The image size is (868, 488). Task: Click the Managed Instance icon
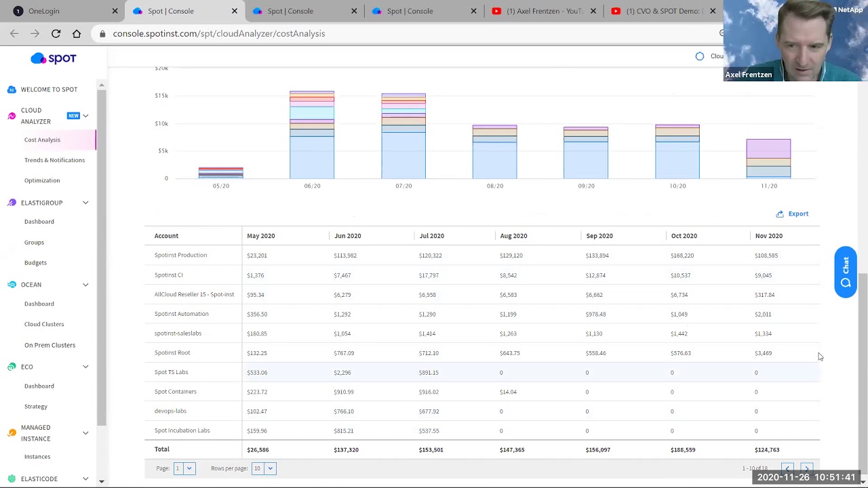[x=12, y=433]
